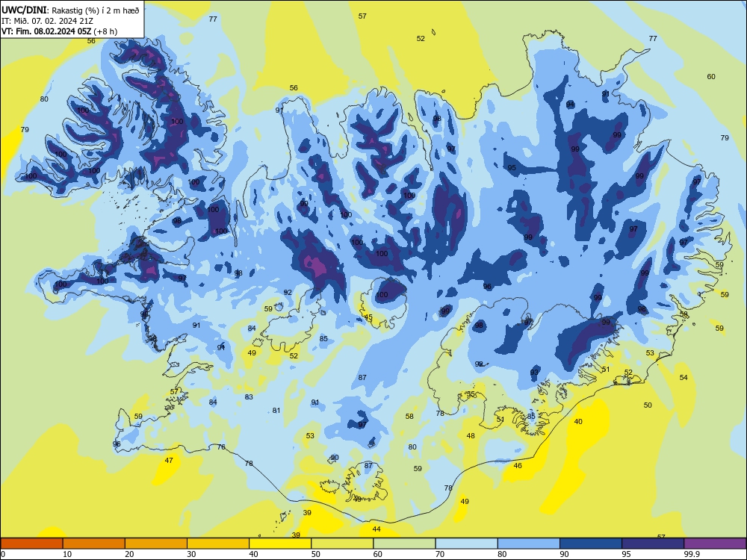Click the 20–30 legend color swatch
The height and width of the screenshot is (560, 747).
pos(156,544)
